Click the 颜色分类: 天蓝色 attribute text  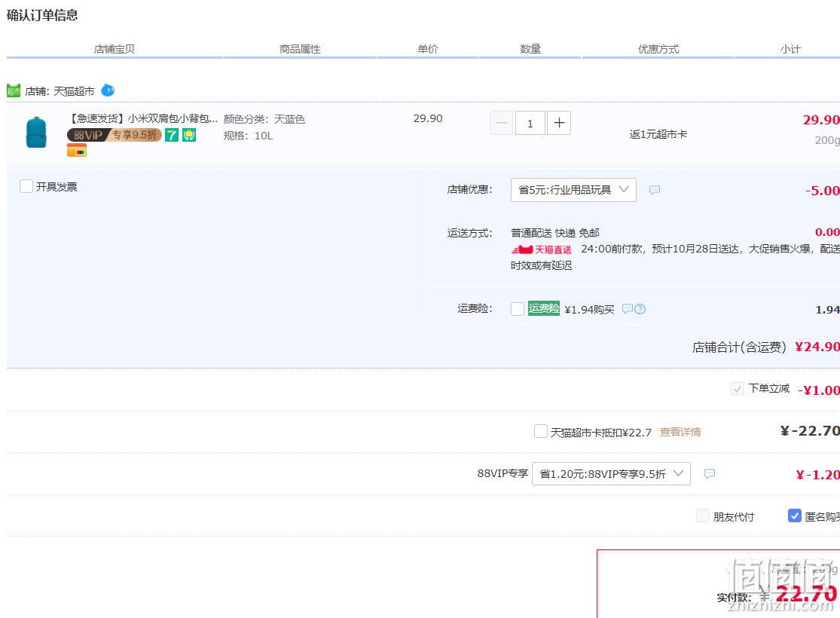point(264,119)
